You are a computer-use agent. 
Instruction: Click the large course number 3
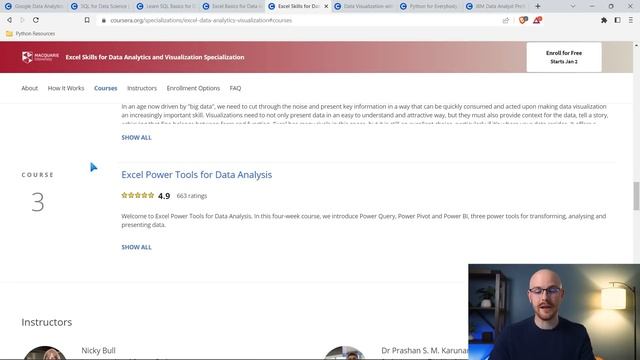click(x=38, y=202)
